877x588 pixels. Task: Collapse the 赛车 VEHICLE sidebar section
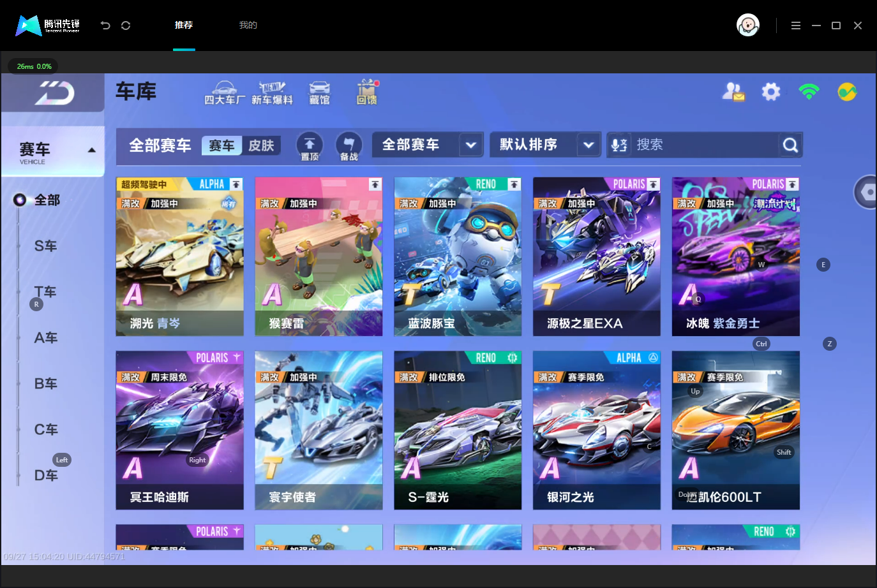[53, 151]
